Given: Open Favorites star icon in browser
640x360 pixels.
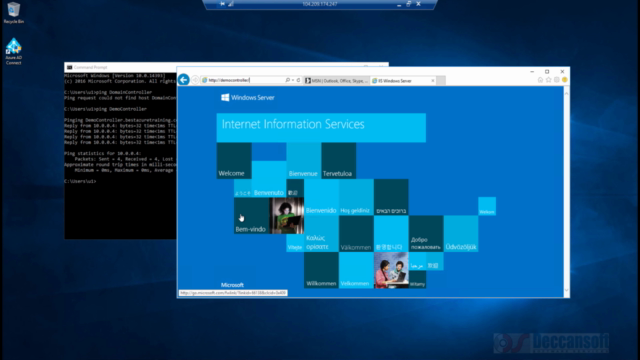Looking at the screenshot, I should [549, 80].
